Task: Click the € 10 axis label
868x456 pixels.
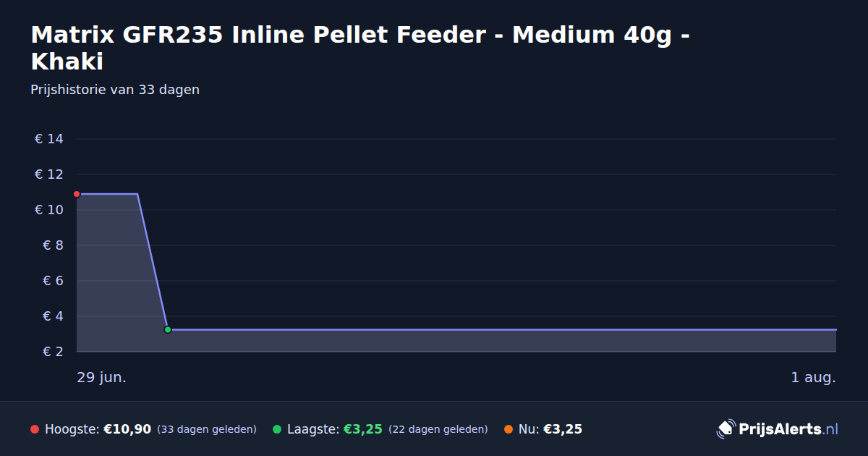Action: 49,210
